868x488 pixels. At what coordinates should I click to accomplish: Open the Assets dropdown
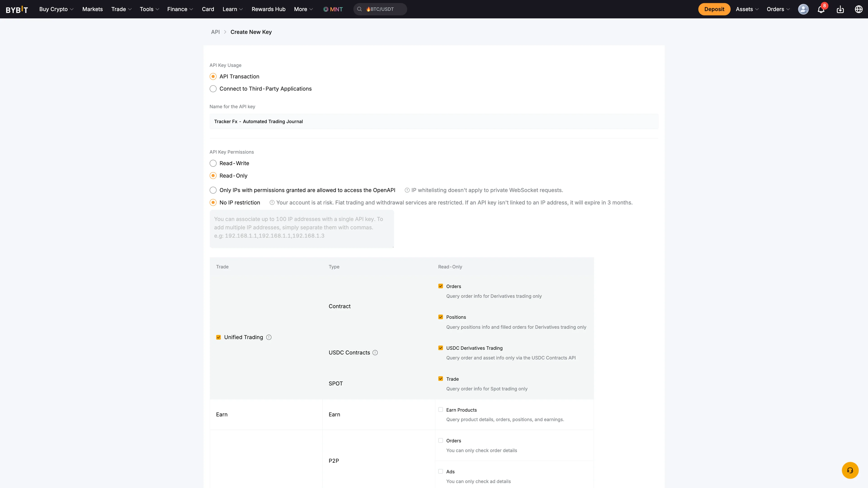[747, 9]
